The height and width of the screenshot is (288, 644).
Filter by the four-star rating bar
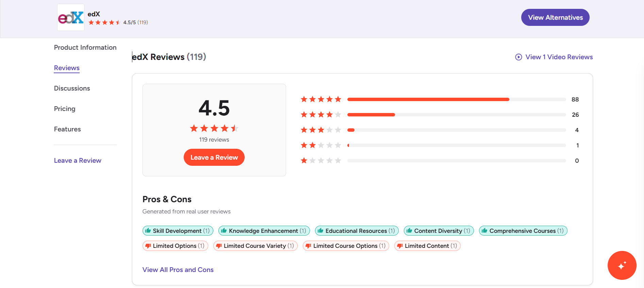pyautogui.click(x=457, y=115)
